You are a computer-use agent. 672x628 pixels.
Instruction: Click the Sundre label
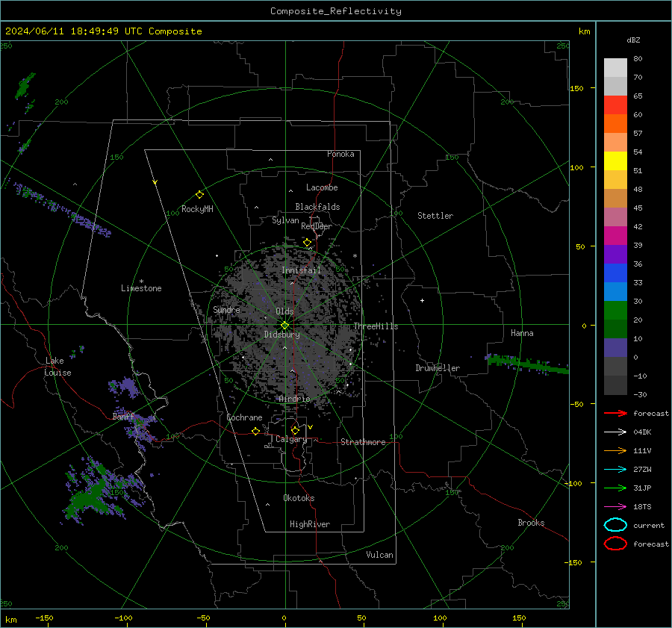(x=226, y=309)
